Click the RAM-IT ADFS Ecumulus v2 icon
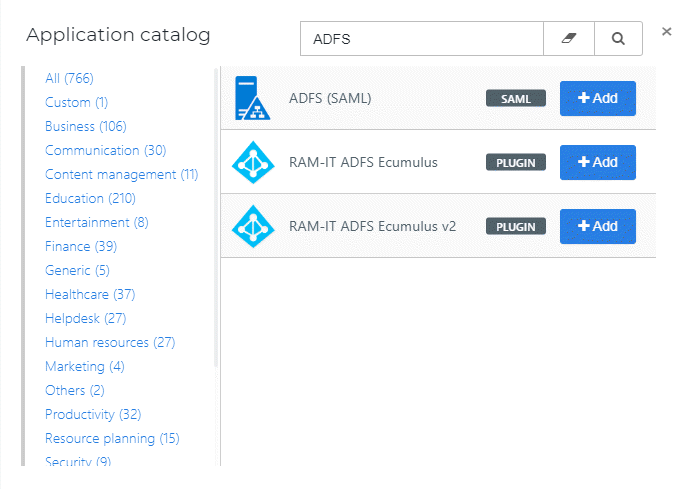 pos(253,226)
